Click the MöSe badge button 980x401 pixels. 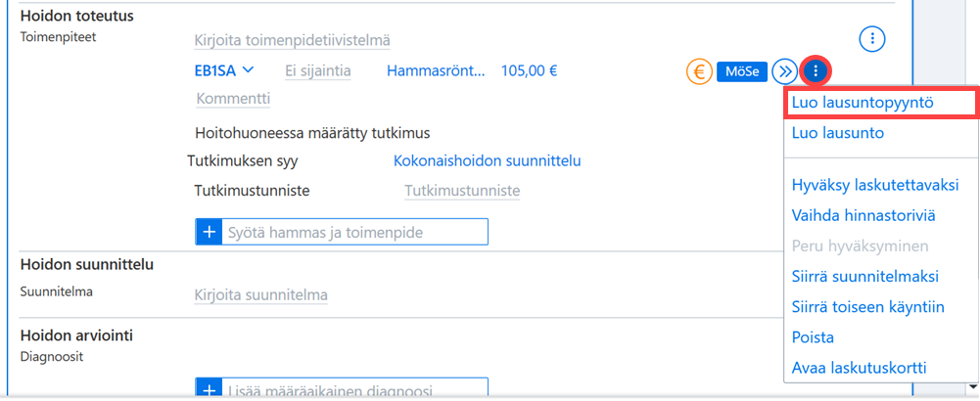pyautogui.click(x=742, y=71)
